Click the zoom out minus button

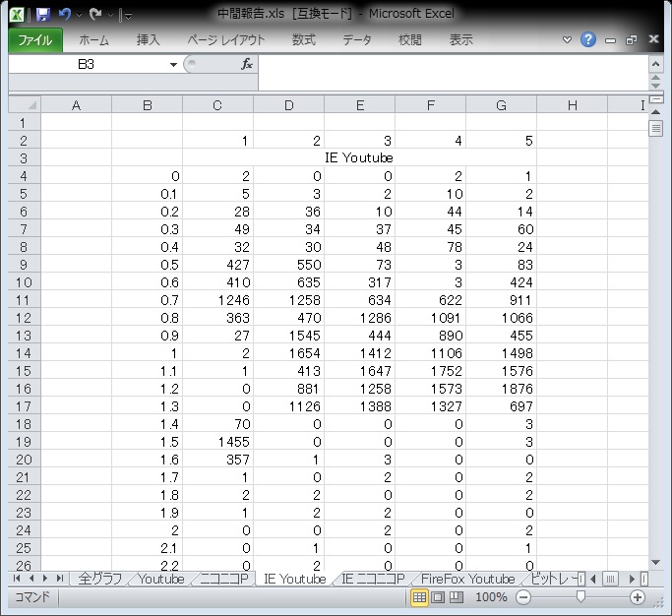coord(523,597)
